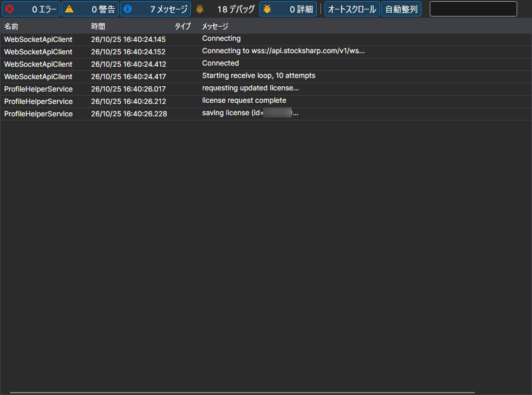Viewport: 532px width, 395px height.
Task: Click the bug icon beside 0 詳細
Action: pos(267,9)
